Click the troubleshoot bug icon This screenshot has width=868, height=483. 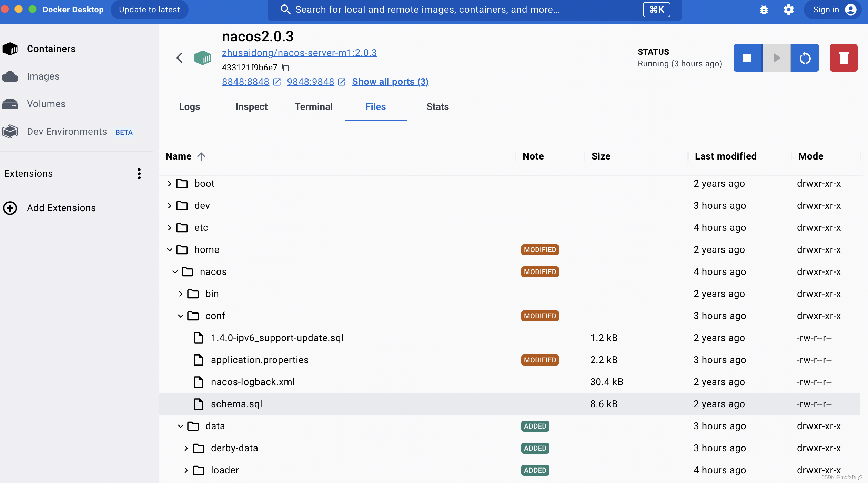pos(764,10)
